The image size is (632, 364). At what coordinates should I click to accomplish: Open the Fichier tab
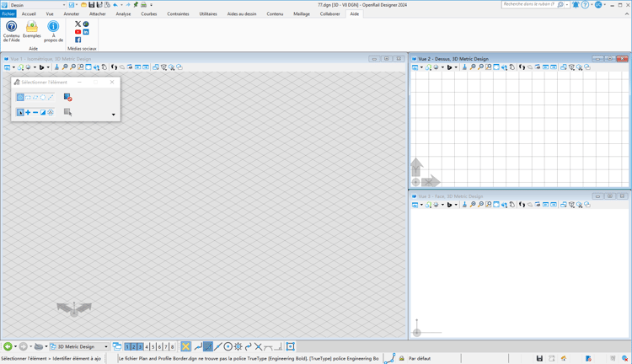8,13
